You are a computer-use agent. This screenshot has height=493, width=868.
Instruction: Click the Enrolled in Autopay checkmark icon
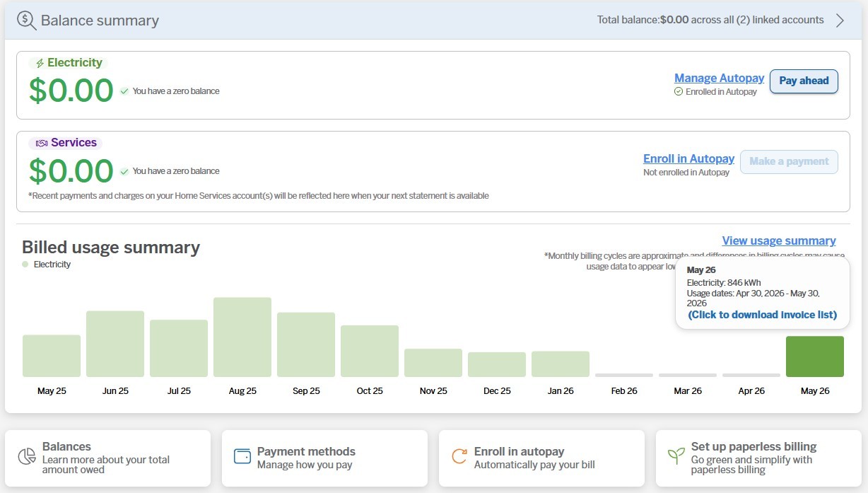tap(679, 92)
